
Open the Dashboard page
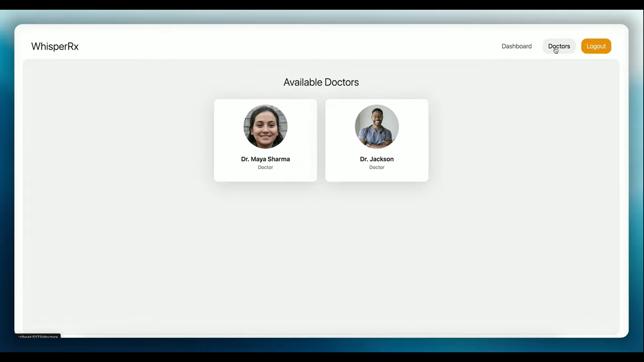click(516, 46)
